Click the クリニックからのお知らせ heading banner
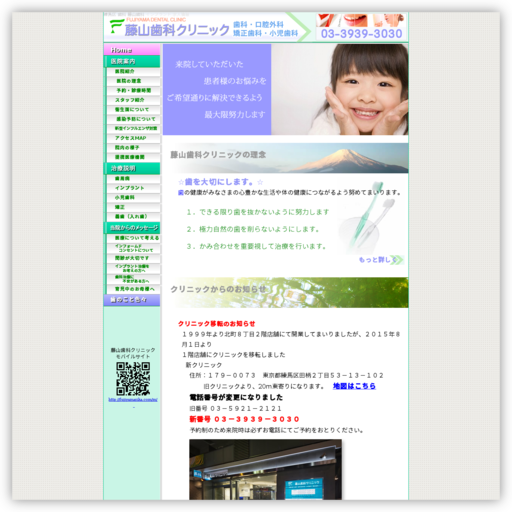 (286, 292)
